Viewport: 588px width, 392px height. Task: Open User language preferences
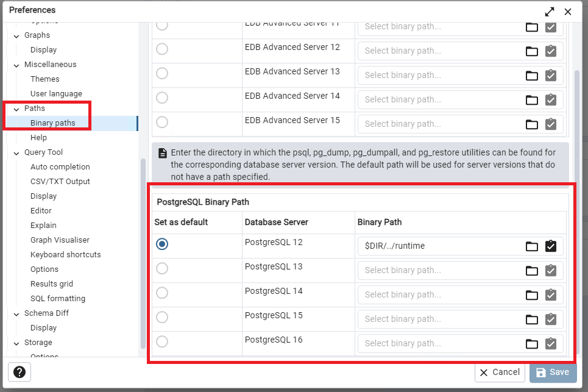(x=56, y=94)
